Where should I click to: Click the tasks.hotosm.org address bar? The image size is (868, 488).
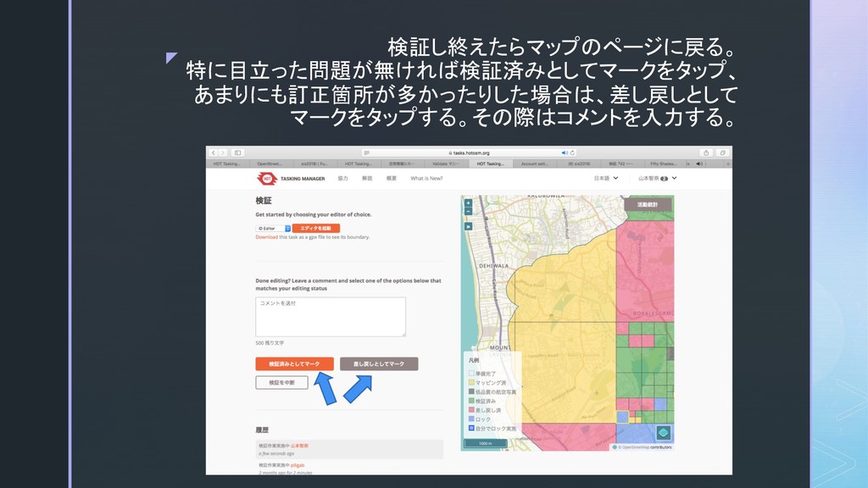469,152
